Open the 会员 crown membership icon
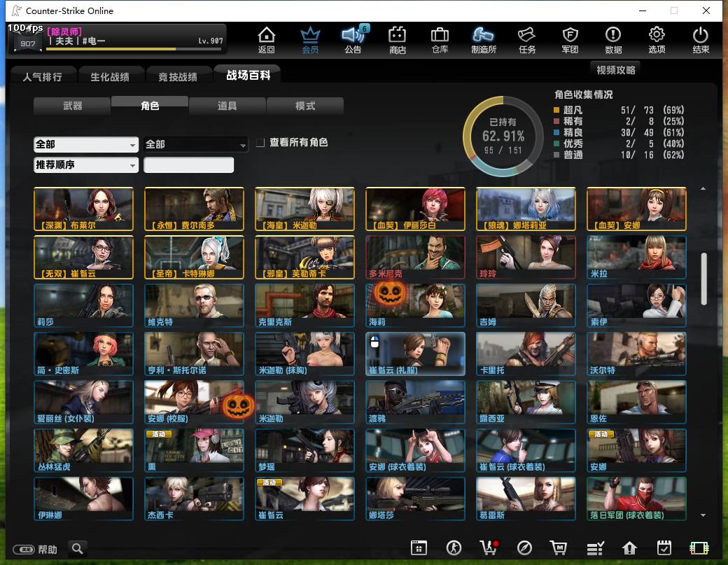 click(310, 40)
